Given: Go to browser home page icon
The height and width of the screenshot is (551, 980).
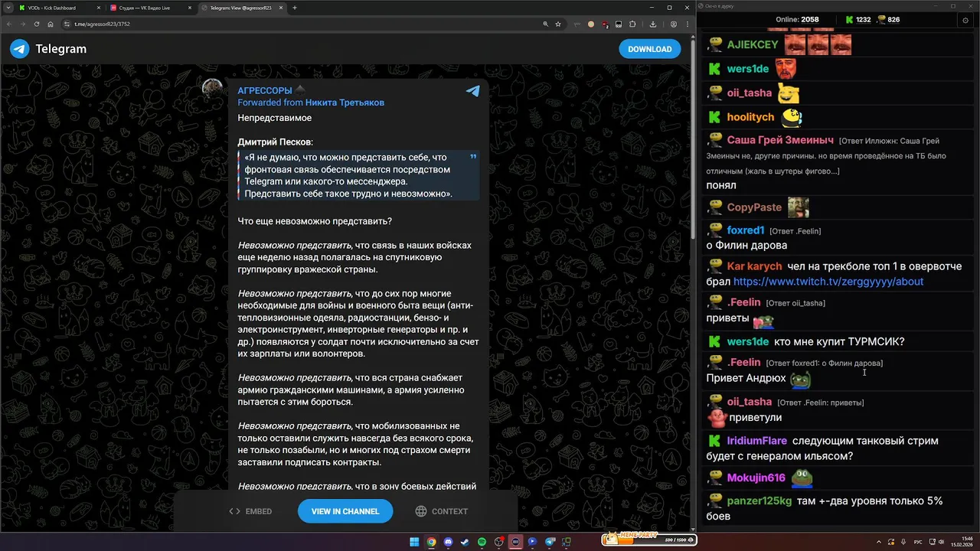Looking at the screenshot, I should pyautogui.click(x=51, y=24).
